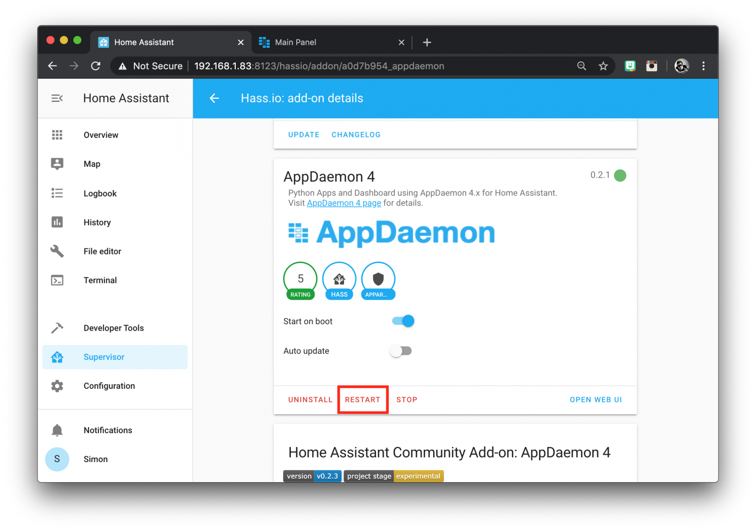Screen dimensions: 756x532
Task: Disable the Start on boot toggle
Action: [402, 320]
